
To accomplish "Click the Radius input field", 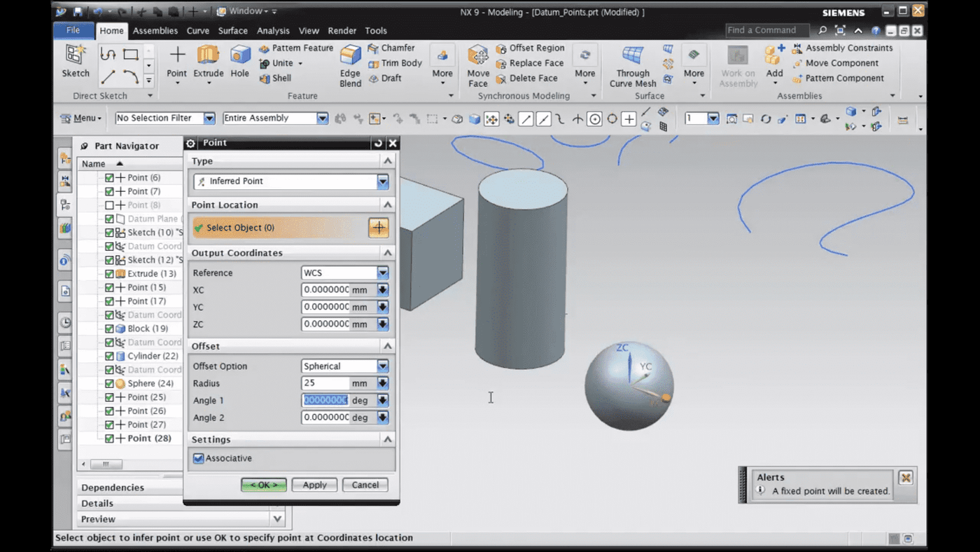I will (x=325, y=383).
